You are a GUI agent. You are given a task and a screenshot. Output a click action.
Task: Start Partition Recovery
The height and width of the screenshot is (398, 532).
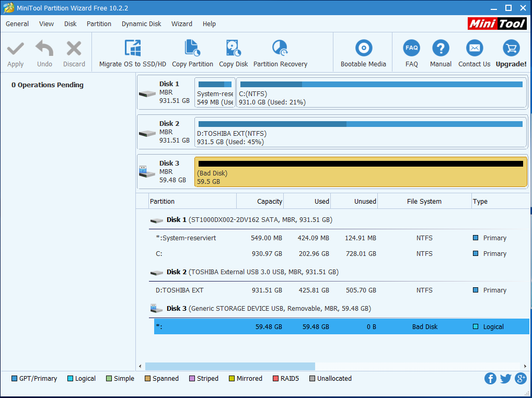(x=280, y=54)
